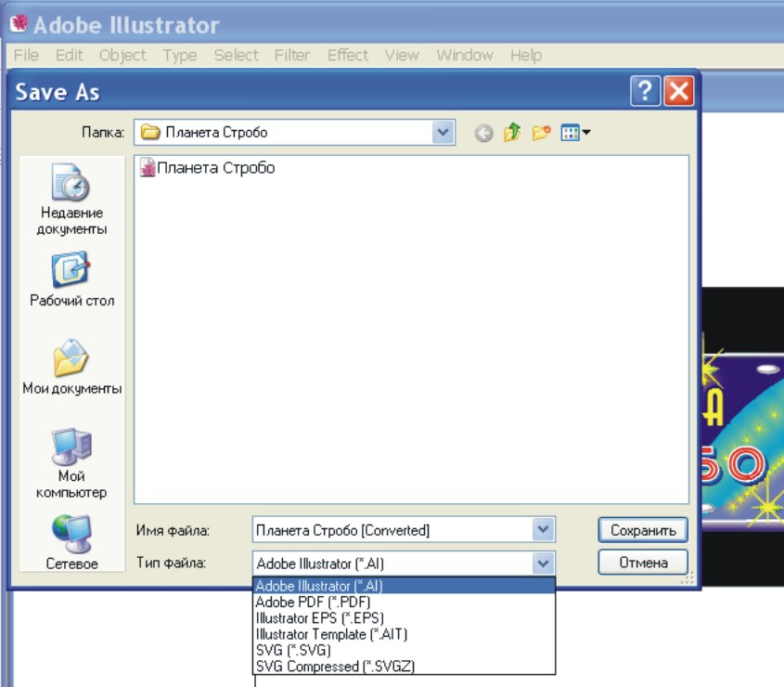Expand the Имя файла dropdown arrow
This screenshot has width=784, height=687.
[x=543, y=530]
